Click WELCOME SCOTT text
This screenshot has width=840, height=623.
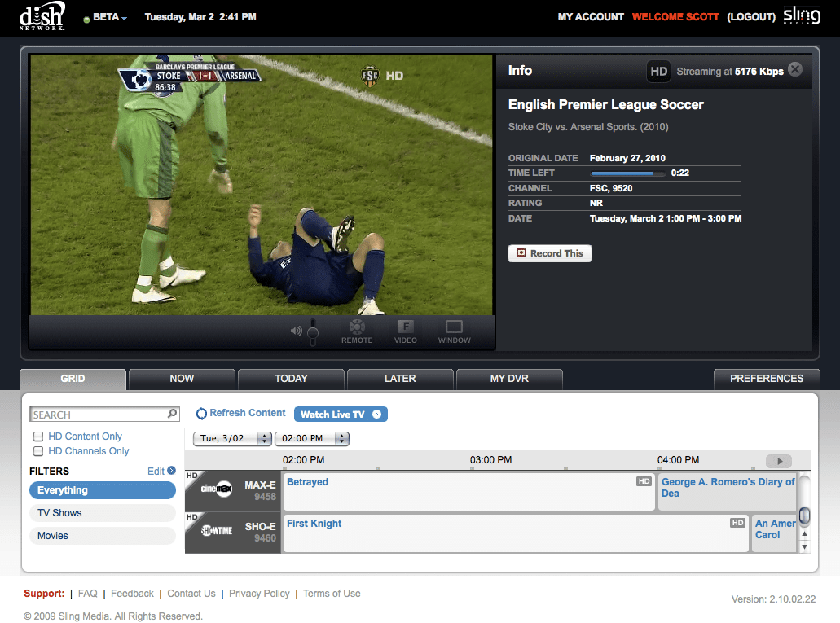[675, 17]
